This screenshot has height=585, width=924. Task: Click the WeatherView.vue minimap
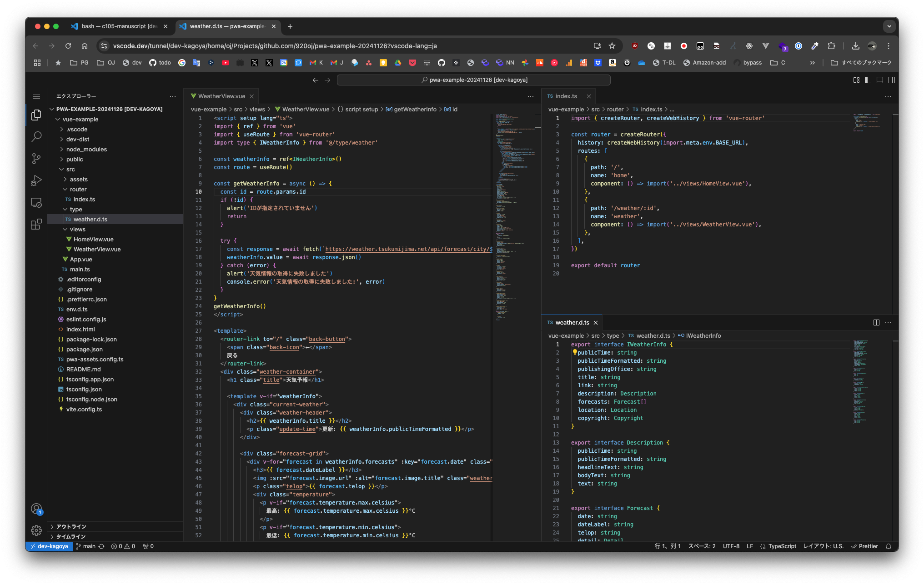coord(516,218)
